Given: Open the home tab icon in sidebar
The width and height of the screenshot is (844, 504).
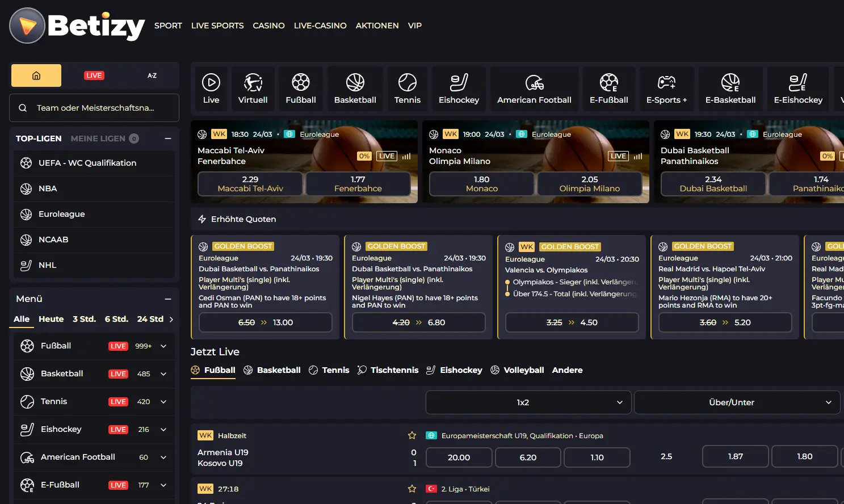Looking at the screenshot, I should coord(36,75).
